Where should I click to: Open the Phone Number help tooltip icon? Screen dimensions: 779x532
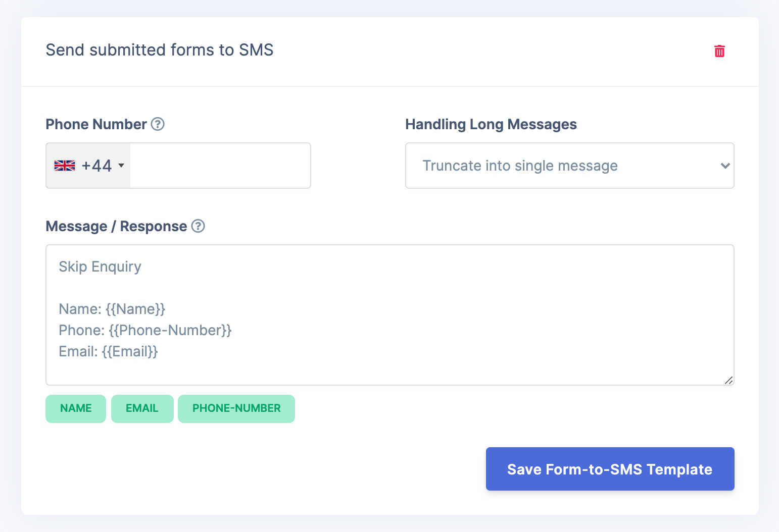point(158,124)
